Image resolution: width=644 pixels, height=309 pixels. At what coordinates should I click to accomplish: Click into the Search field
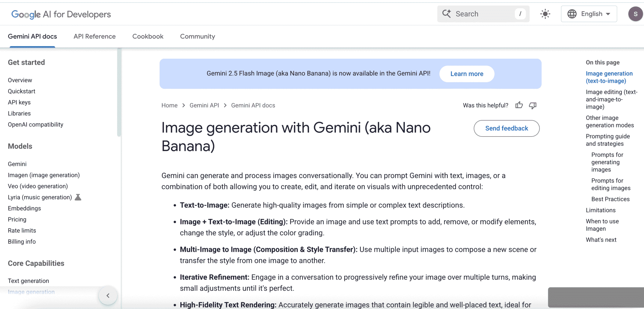pyautogui.click(x=483, y=14)
